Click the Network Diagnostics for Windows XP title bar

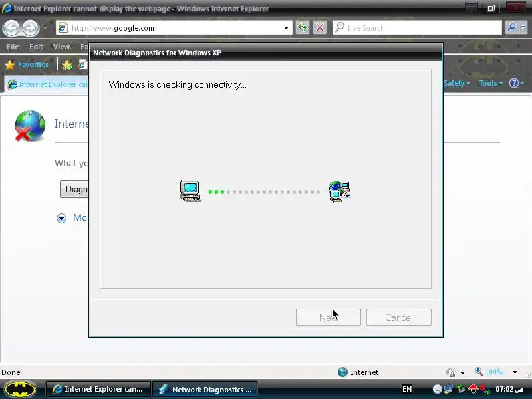(x=266, y=53)
